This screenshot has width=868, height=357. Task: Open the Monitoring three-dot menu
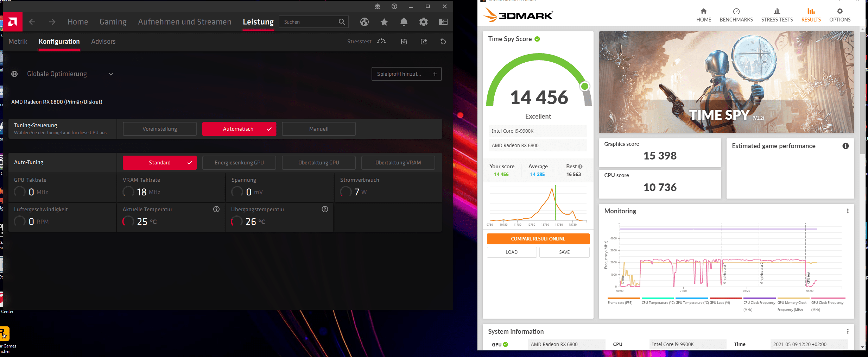[x=848, y=211]
